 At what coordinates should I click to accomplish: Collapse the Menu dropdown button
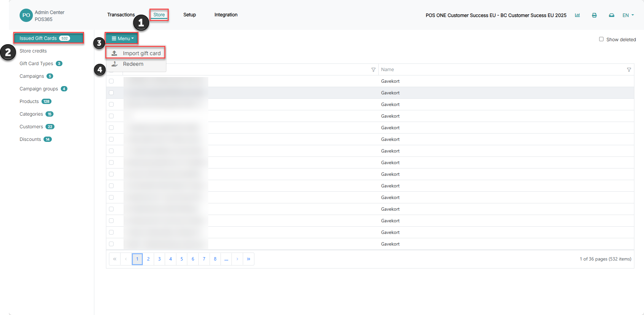[x=123, y=39]
